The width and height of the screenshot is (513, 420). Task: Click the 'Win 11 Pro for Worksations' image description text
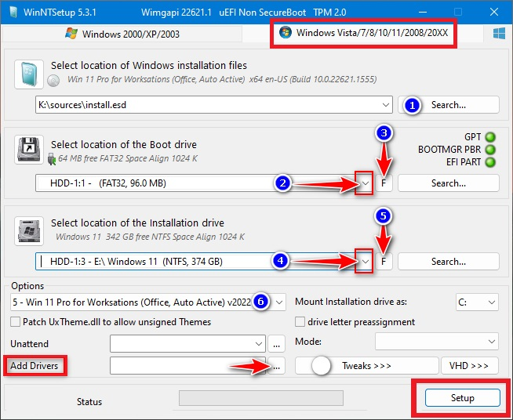pyautogui.click(x=222, y=79)
